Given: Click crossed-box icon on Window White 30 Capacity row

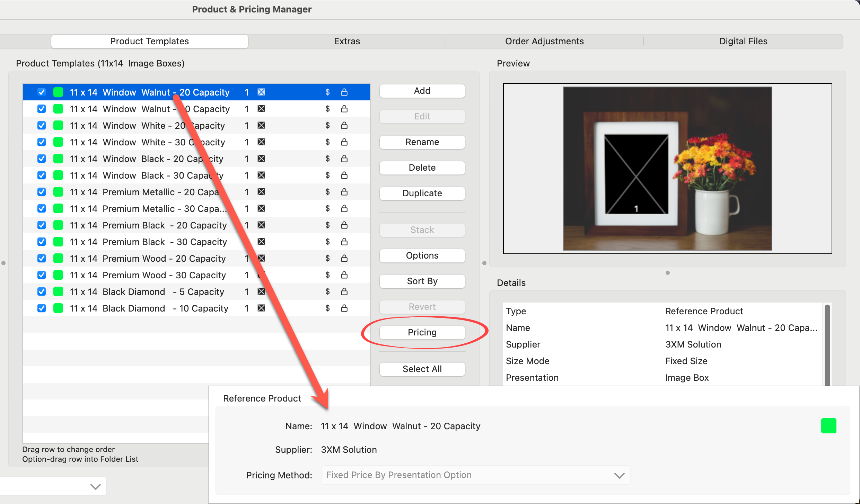Looking at the screenshot, I should click(261, 142).
